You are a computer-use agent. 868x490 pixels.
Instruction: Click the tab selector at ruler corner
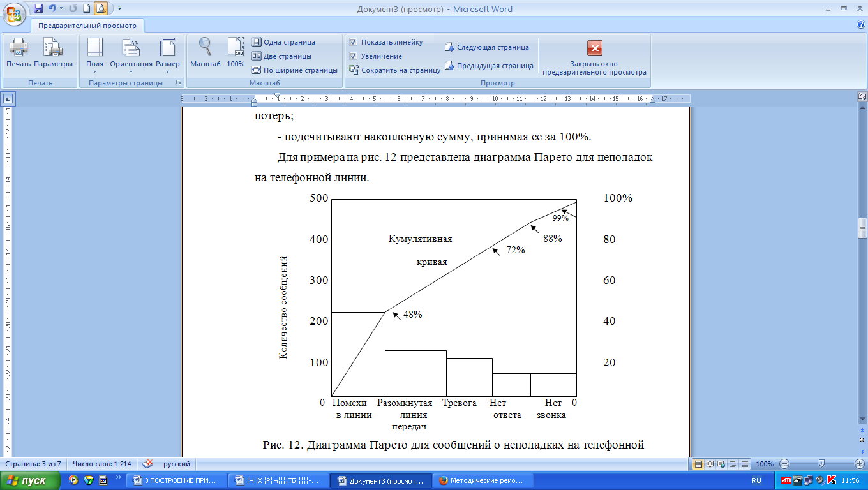point(8,99)
